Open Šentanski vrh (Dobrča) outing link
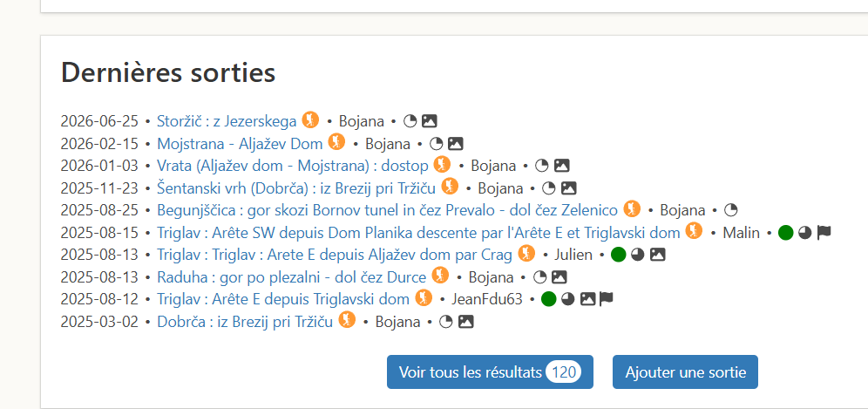This screenshot has height=409, width=868. 296,188
